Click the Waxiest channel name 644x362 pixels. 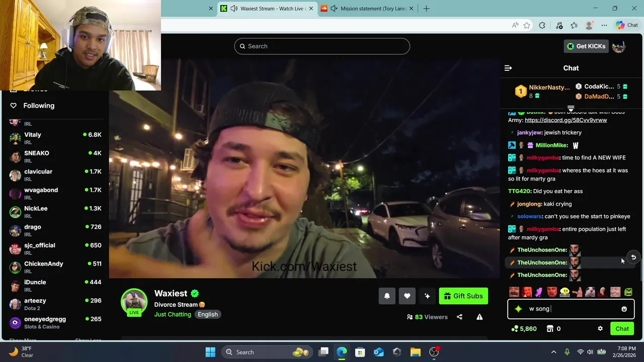point(171,294)
